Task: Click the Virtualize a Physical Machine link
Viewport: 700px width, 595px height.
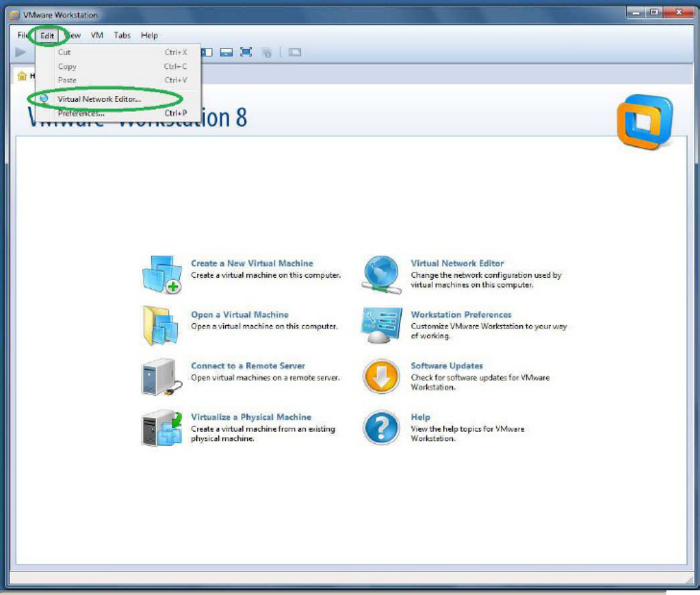Action: coord(251,417)
